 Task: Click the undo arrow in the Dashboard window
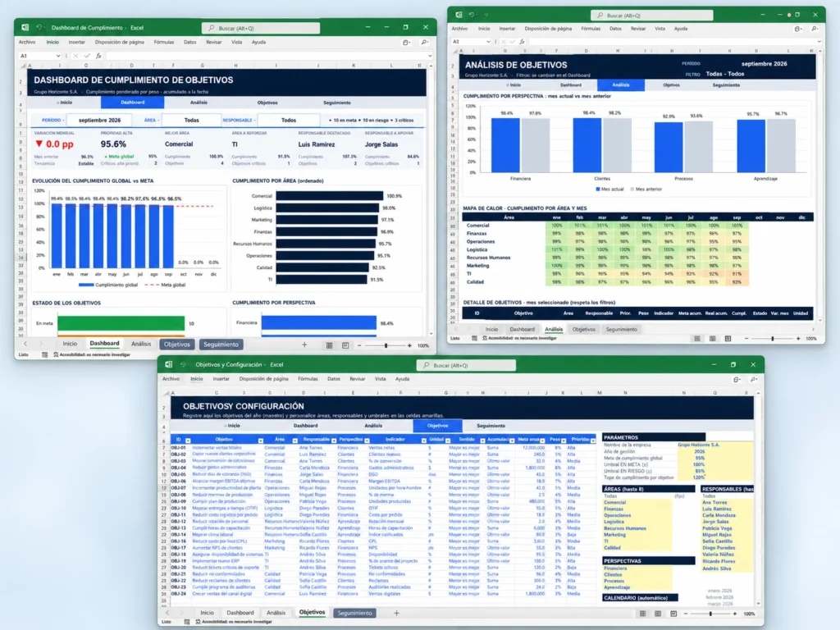coord(39,27)
